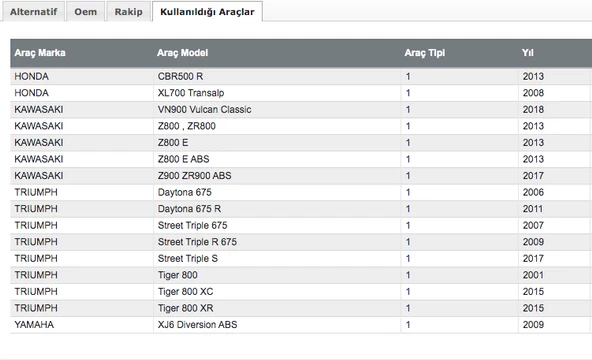Sort by Araç Marka column header
The width and height of the screenshot is (592, 360).
point(40,53)
